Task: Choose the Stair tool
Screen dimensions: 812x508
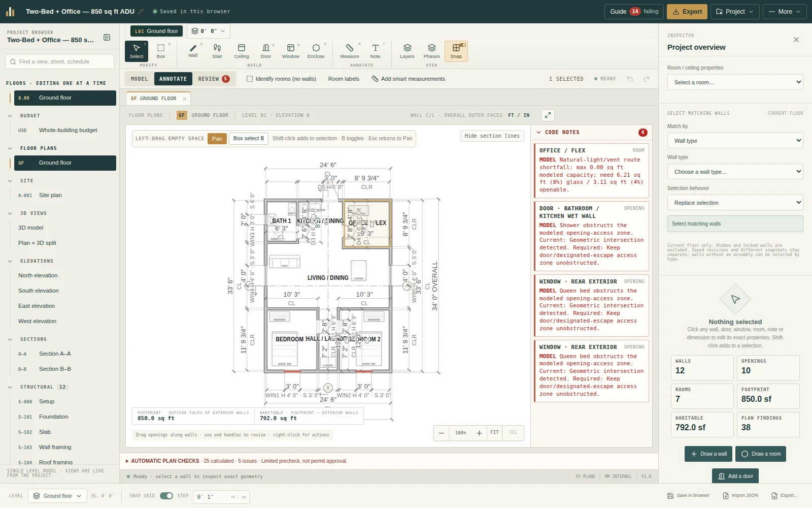Action: (217, 51)
